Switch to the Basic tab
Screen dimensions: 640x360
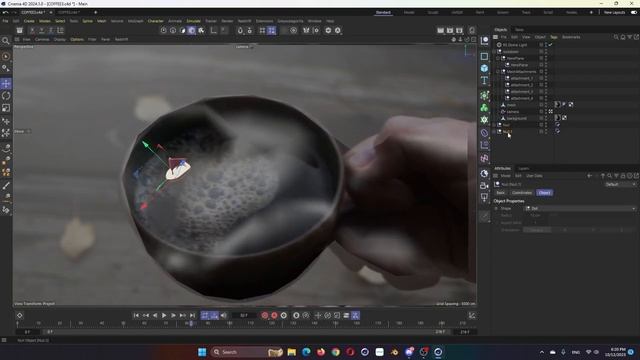point(500,193)
